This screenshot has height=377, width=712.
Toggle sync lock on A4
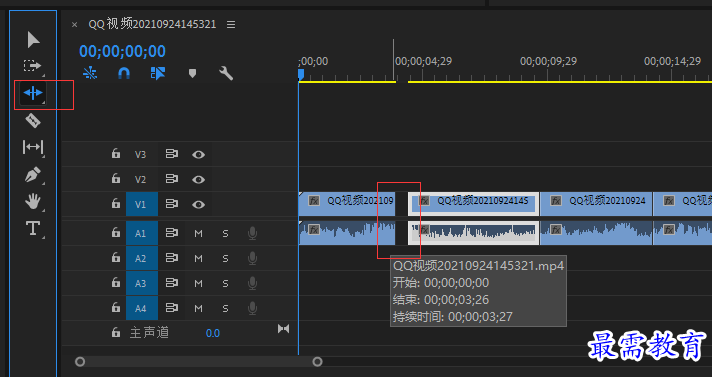[x=171, y=308]
